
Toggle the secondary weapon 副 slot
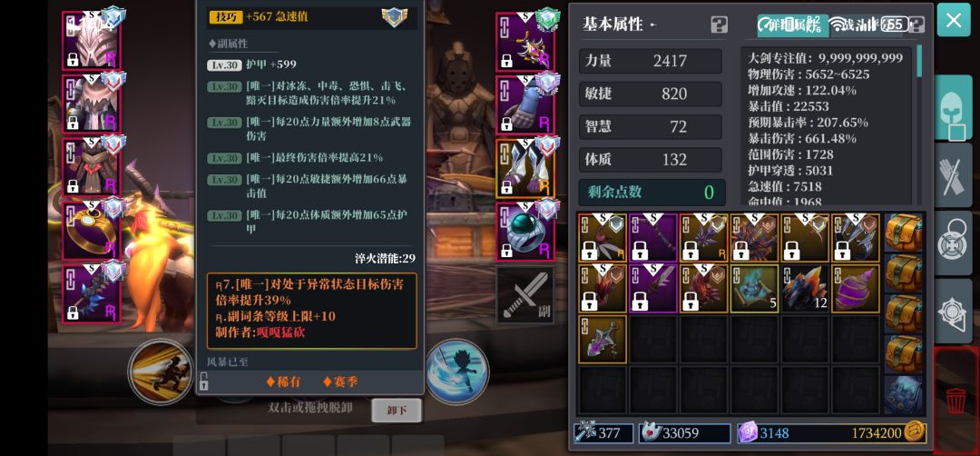coord(525,294)
